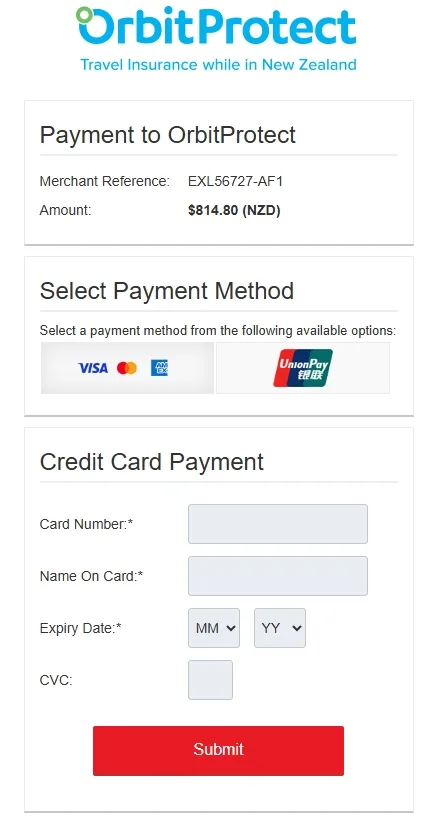Click the Credit Card Payment heading
434x832 pixels.
152,462
